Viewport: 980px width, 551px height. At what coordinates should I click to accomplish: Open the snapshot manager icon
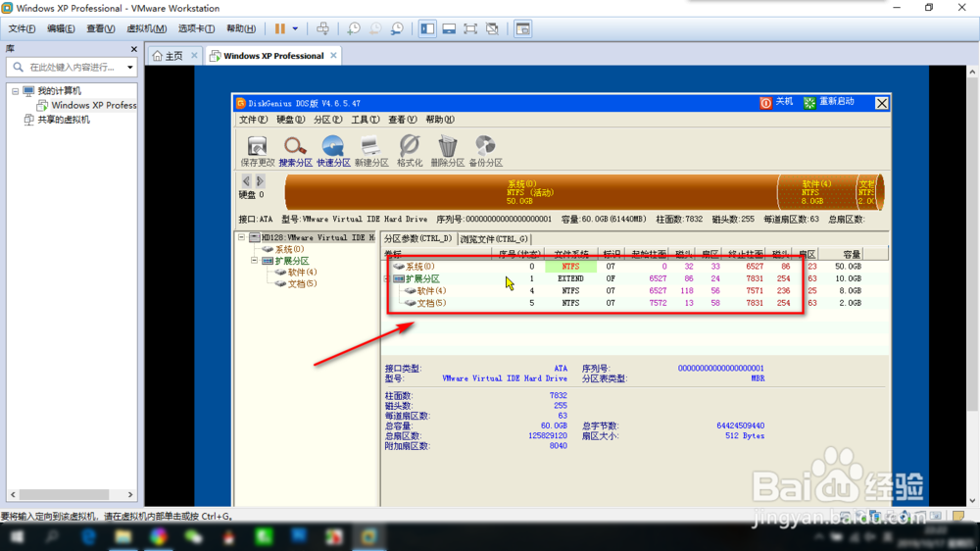(397, 28)
